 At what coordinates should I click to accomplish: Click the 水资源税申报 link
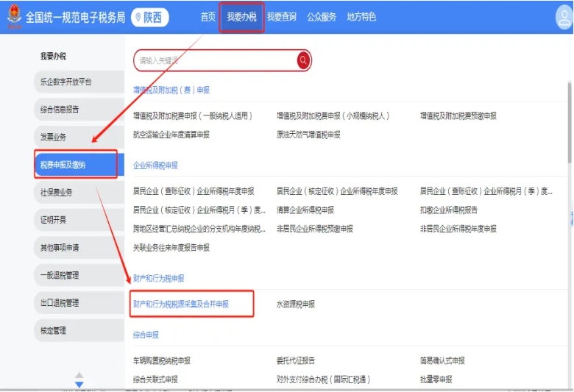pyautogui.click(x=296, y=304)
